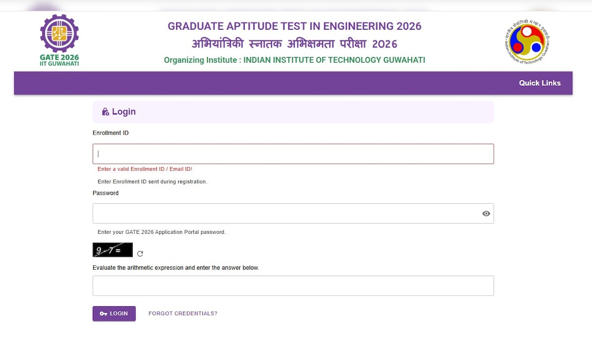Open the Quick Links menu
Image resolution: width=592 pixels, height=364 pixels.
pos(539,83)
